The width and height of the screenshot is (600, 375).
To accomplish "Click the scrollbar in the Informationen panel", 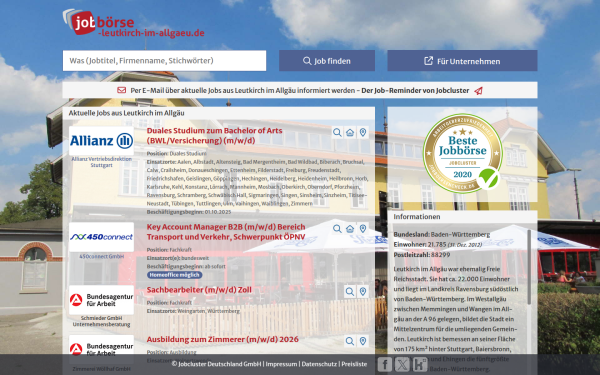I will point(529,267).
